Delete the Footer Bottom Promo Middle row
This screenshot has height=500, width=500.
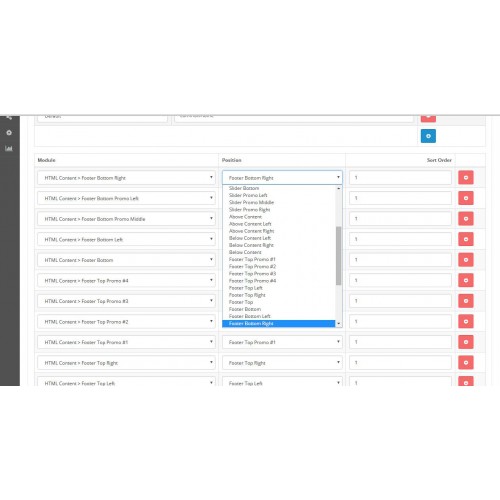(x=466, y=219)
